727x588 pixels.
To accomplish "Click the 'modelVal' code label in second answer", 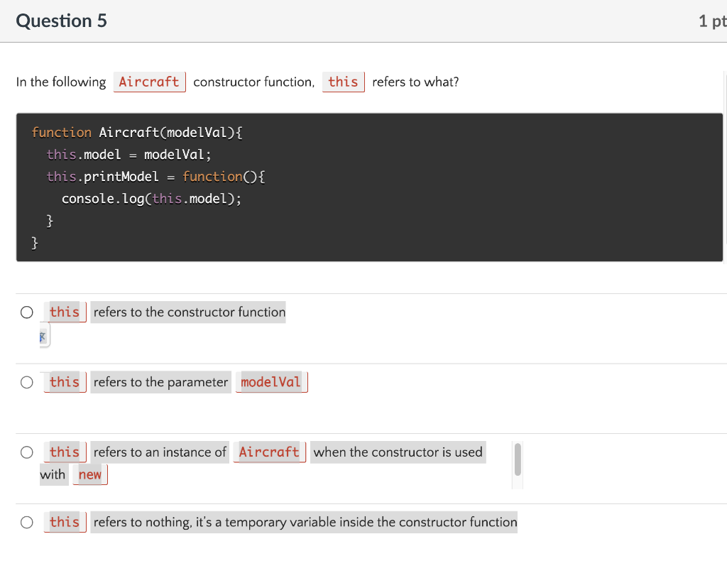I will pos(271,382).
